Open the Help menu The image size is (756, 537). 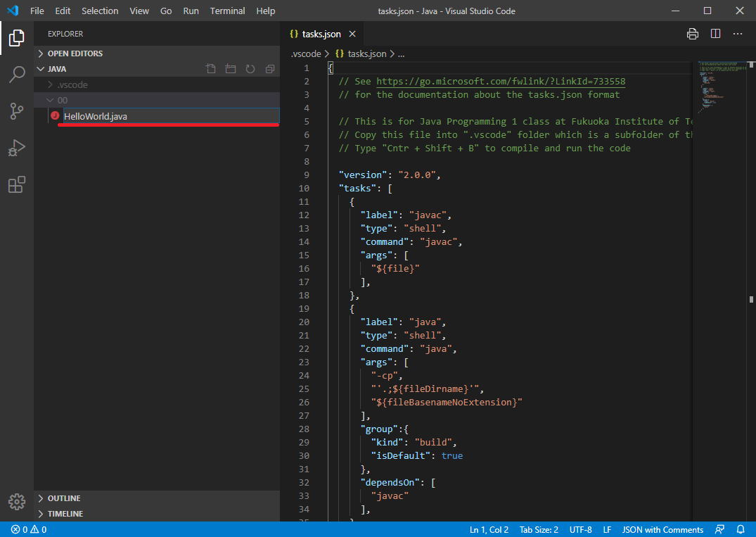[266, 11]
